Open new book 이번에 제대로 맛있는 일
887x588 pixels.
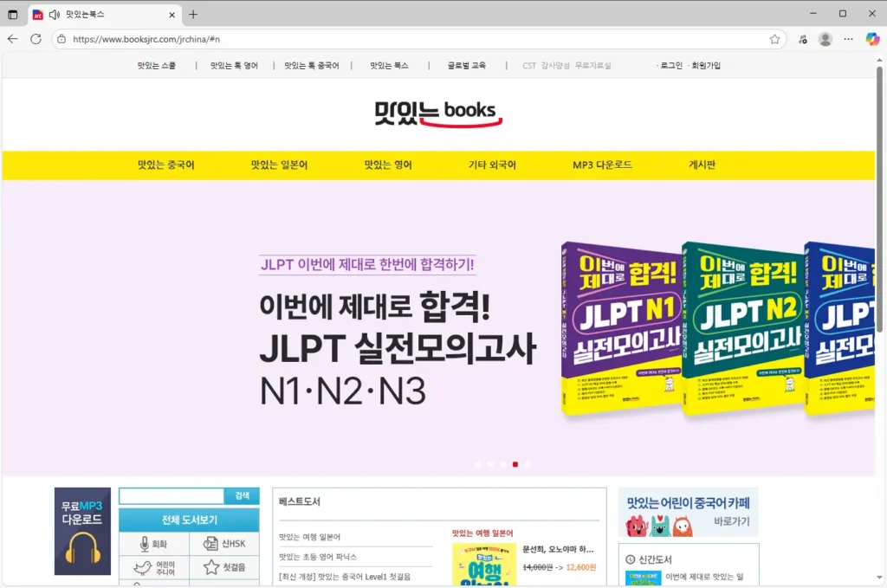[x=704, y=577]
